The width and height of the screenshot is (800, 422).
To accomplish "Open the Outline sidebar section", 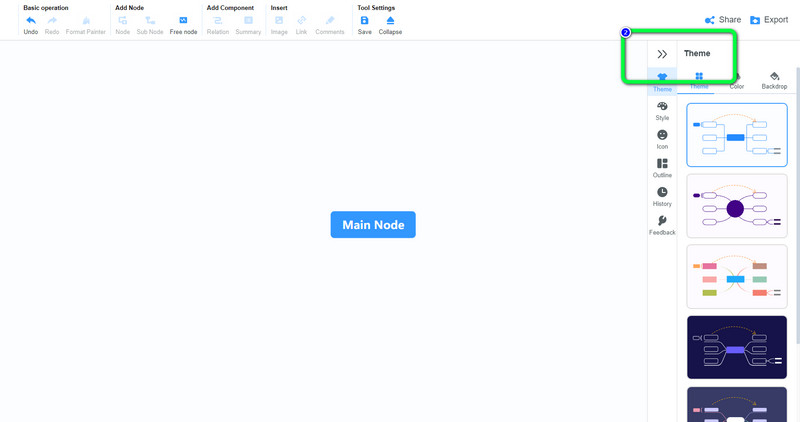I will point(662,168).
